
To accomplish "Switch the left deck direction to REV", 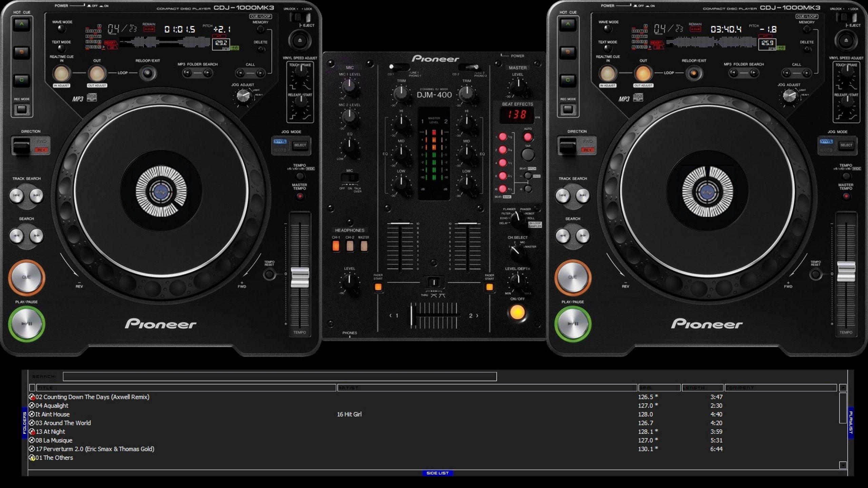I will pyautogui.click(x=41, y=149).
